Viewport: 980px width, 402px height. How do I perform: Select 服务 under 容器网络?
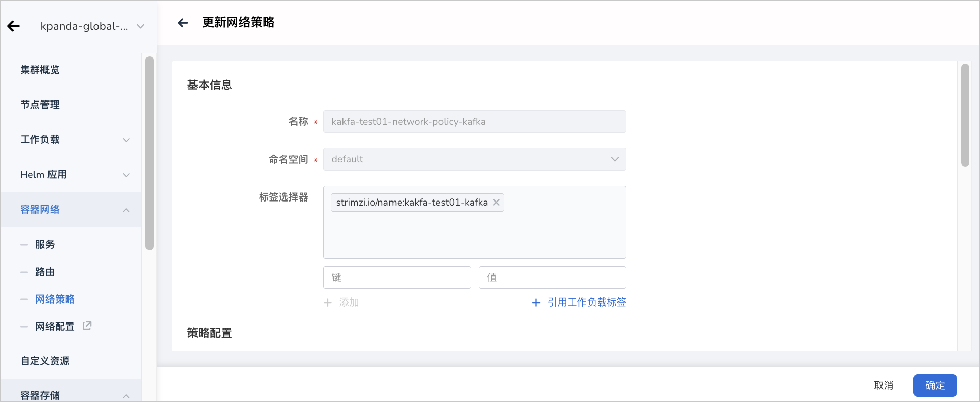(45, 244)
